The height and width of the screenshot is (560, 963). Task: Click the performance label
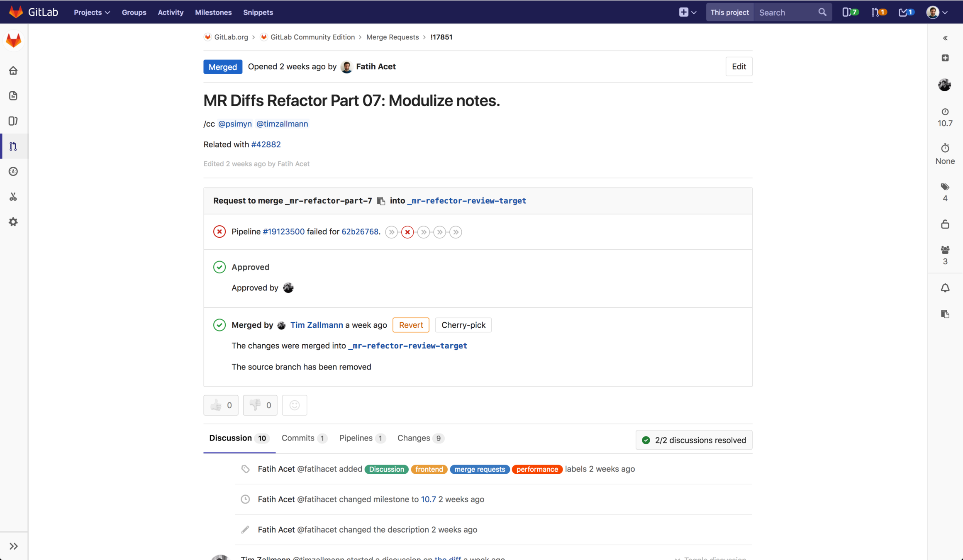tap(537, 469)
